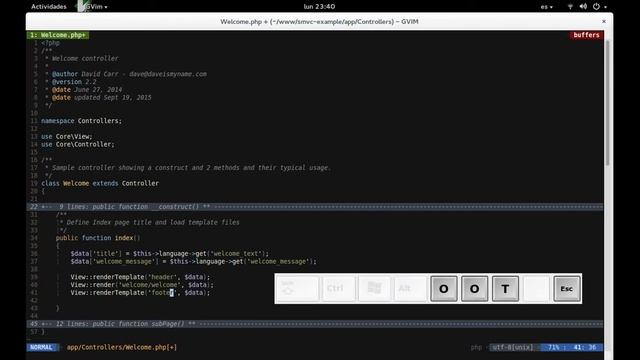Close the GVIM window
This screenshot has width=640, height=360.
coord(604,21)
